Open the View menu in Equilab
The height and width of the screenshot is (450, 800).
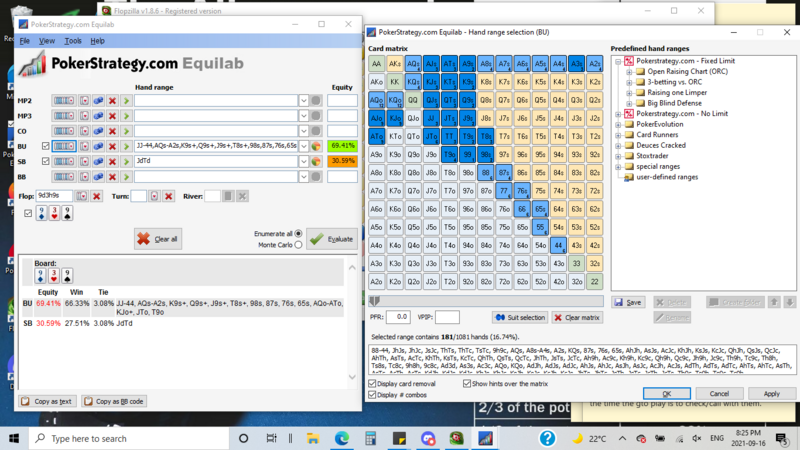[x=47, y=41]
